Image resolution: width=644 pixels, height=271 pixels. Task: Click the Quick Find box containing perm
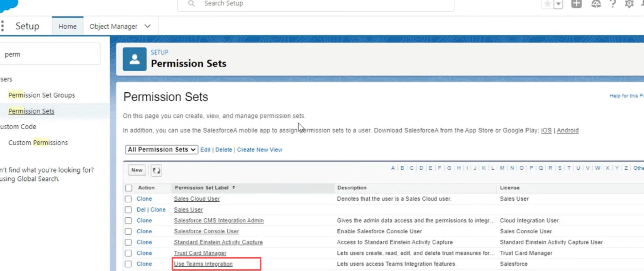(50, 54)
